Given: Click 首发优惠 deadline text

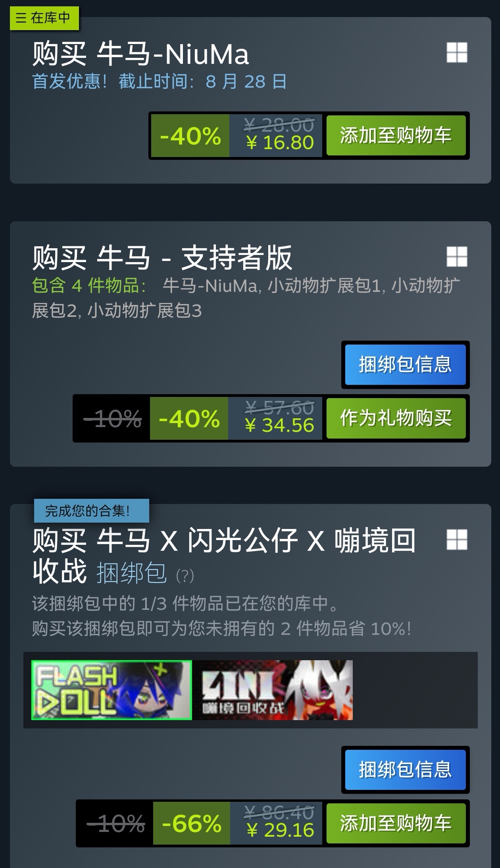Looking at the screenshot, I should 159,81.
